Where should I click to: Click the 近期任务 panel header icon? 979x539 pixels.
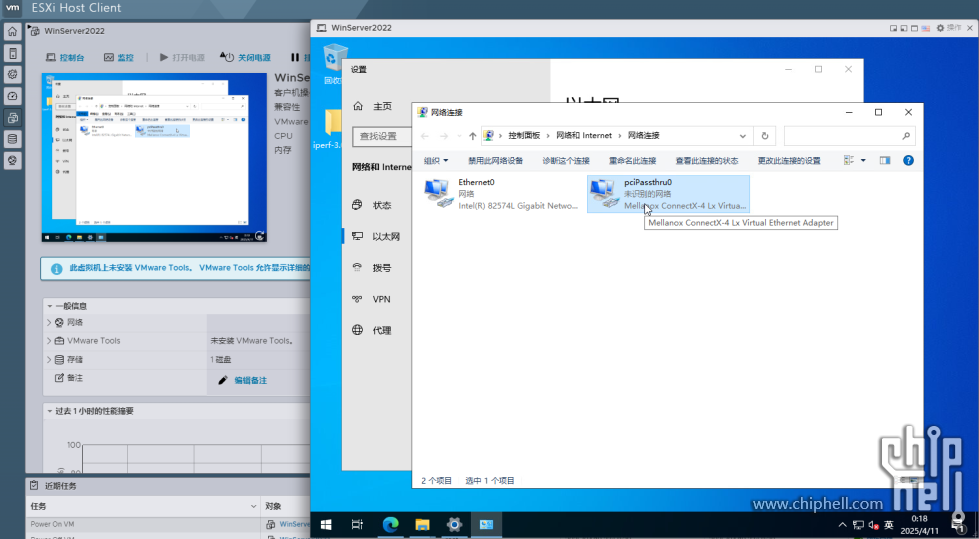(34, 485)
